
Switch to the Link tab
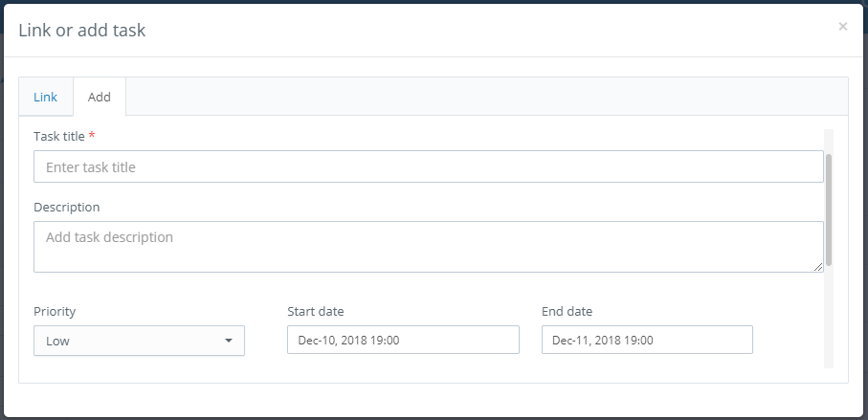[45, 97]
